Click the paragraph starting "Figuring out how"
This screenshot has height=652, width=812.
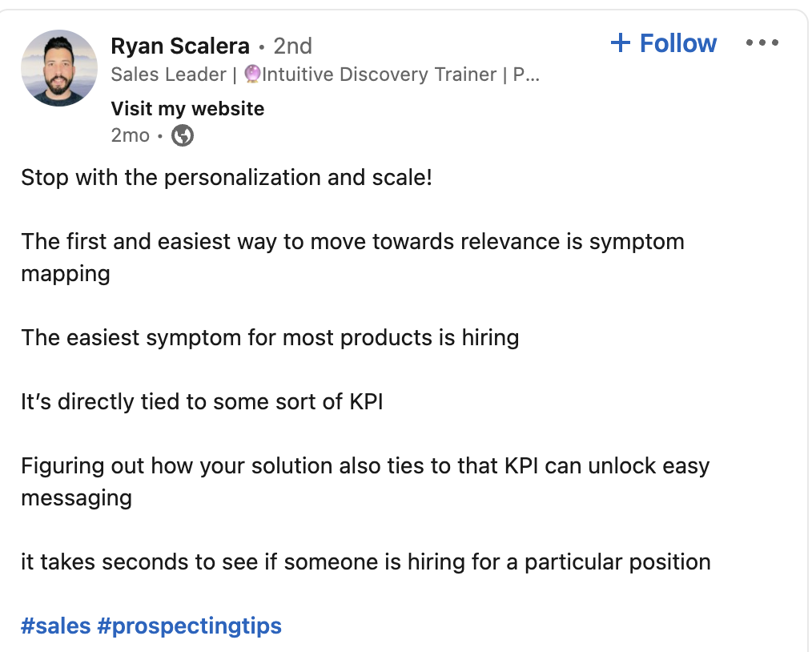(365, 465)
